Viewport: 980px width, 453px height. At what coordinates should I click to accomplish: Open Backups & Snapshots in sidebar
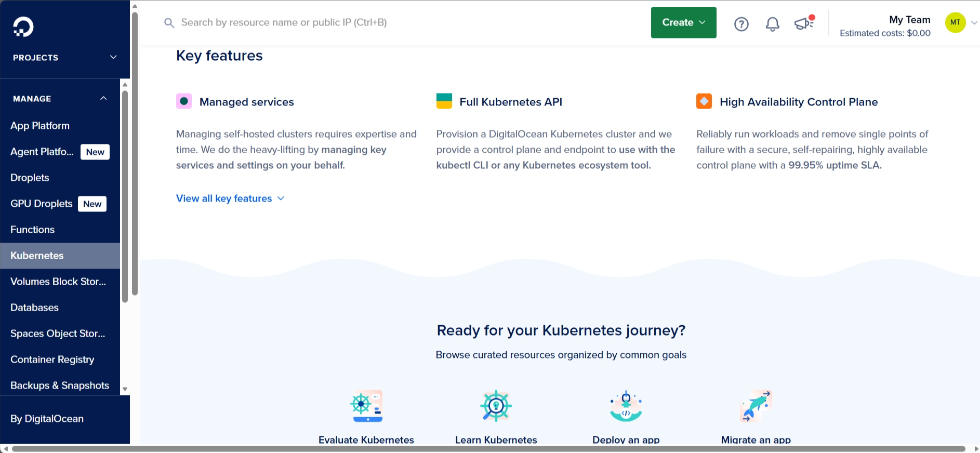60,385
